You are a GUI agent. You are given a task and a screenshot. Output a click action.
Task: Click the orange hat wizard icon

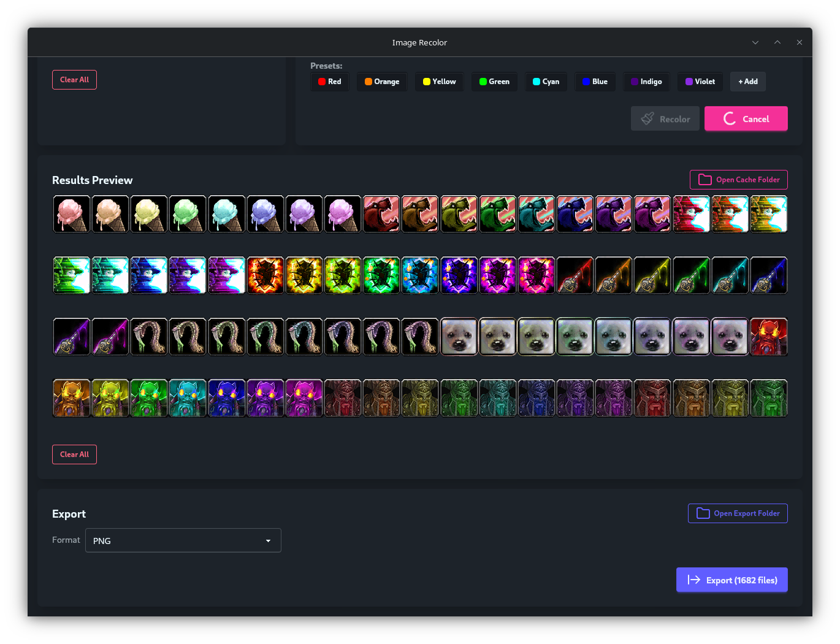[x=730, y=214]
